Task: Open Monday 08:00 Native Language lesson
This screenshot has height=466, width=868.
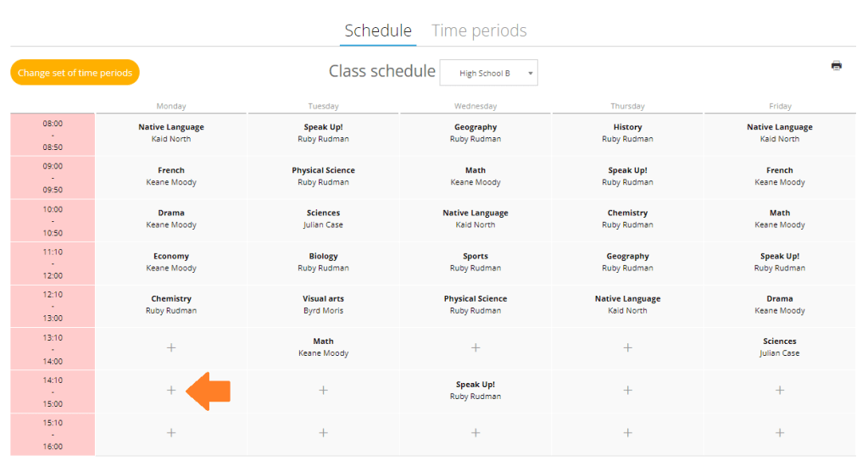Action: pos(171,133)
